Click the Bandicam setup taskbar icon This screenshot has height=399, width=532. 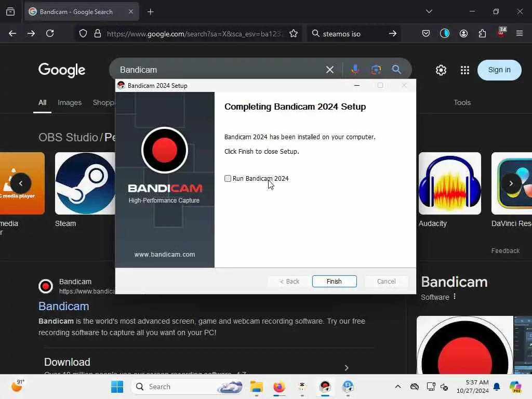tap(325, 387)
